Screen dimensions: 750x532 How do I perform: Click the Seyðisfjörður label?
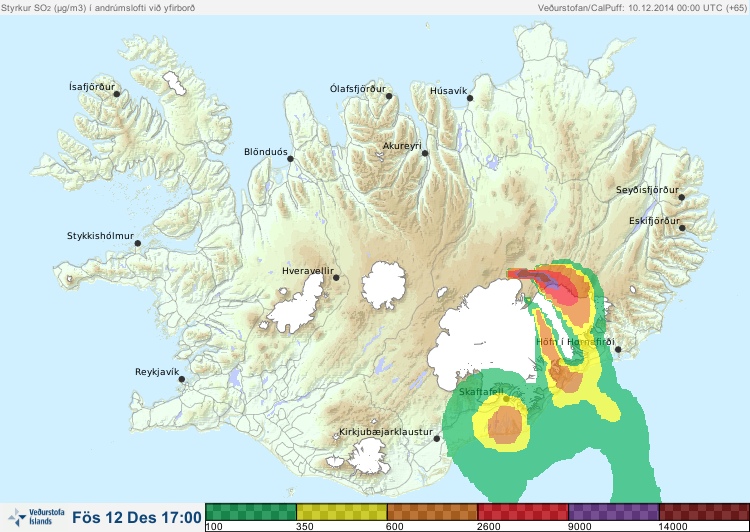pyautogui.click(x=647, y=190)
